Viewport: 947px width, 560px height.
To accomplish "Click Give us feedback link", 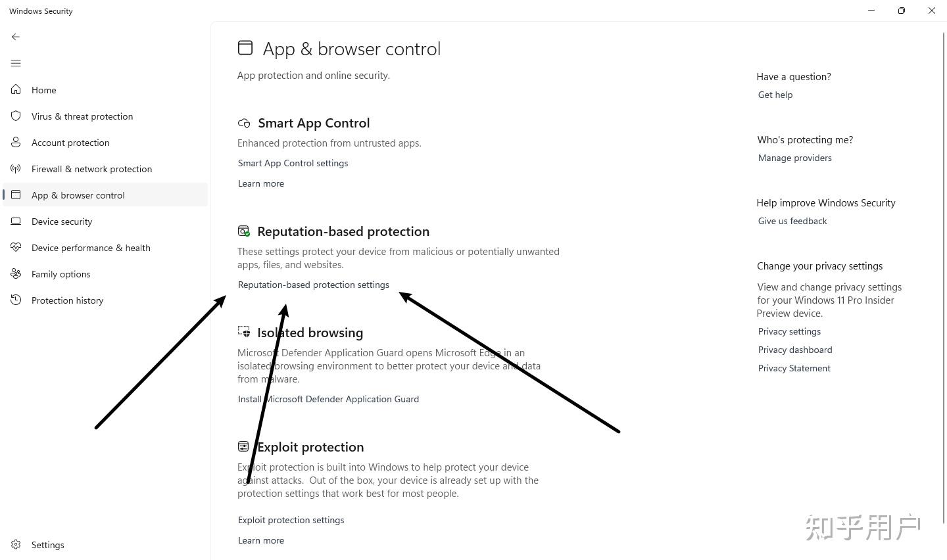I will click(792, 221).
